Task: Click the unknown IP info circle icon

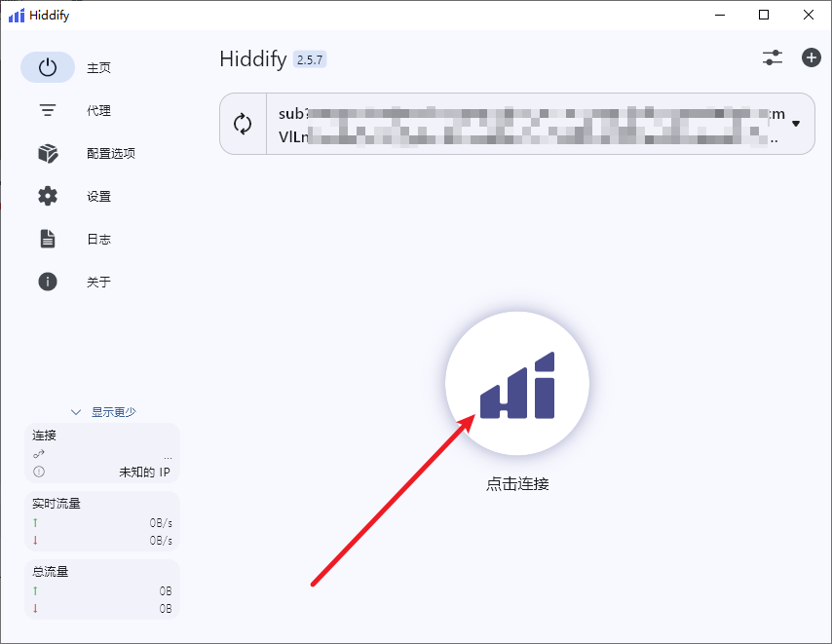Action: click(39, 472)
